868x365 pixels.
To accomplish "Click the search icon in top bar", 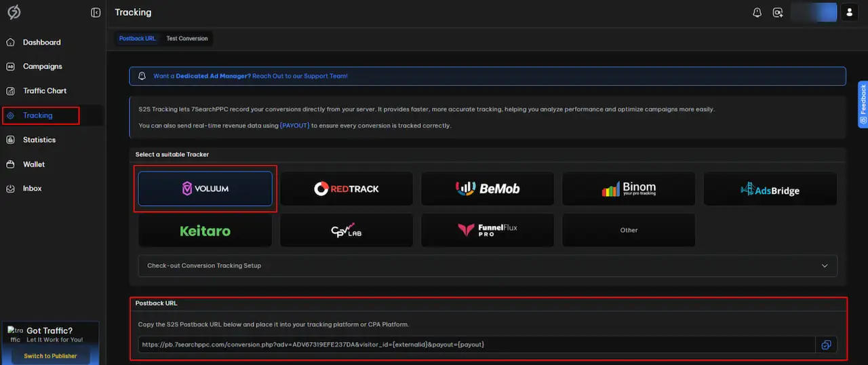I will [778, 12].
